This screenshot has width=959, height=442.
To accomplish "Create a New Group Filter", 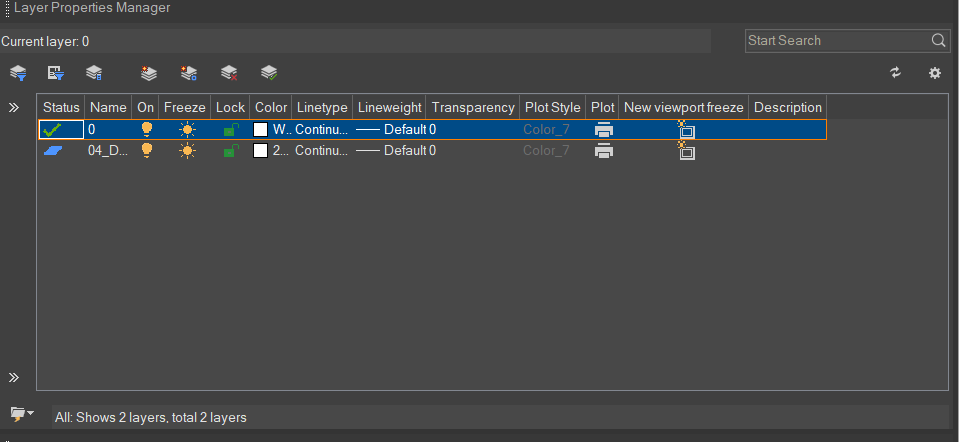I will pyautogui.click(x=56, y=73).
